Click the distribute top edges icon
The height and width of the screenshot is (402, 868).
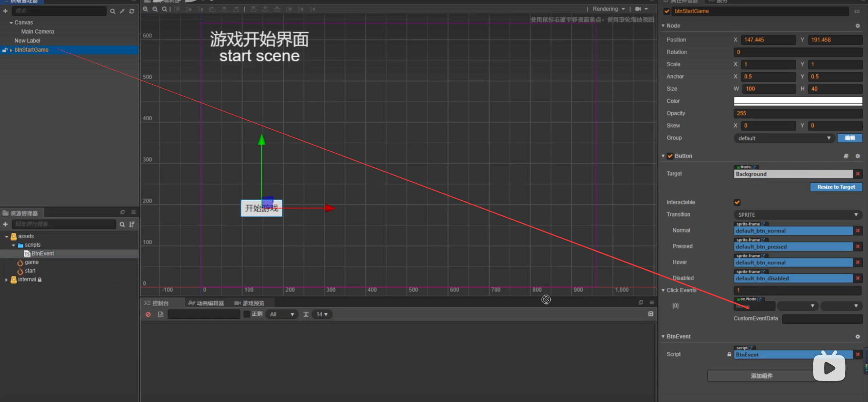pyautogui.click(x=253, y=9)
